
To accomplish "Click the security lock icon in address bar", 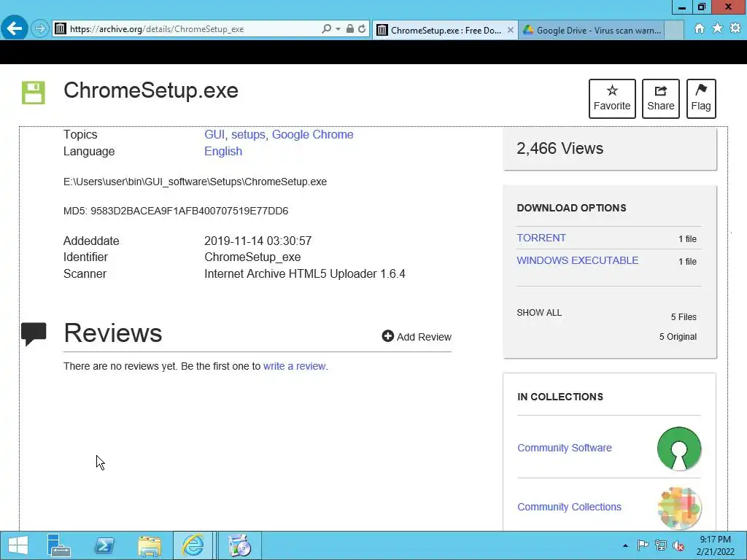I will click(x=350, y=29).
